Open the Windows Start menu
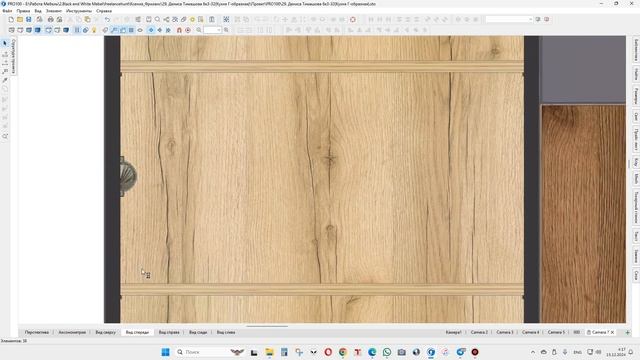Screen dimensions: 640x360 (x=165, y=352)
